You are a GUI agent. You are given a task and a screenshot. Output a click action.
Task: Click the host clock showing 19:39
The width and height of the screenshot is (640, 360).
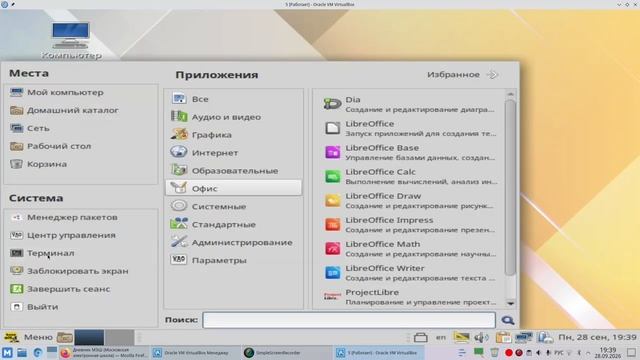607,353
